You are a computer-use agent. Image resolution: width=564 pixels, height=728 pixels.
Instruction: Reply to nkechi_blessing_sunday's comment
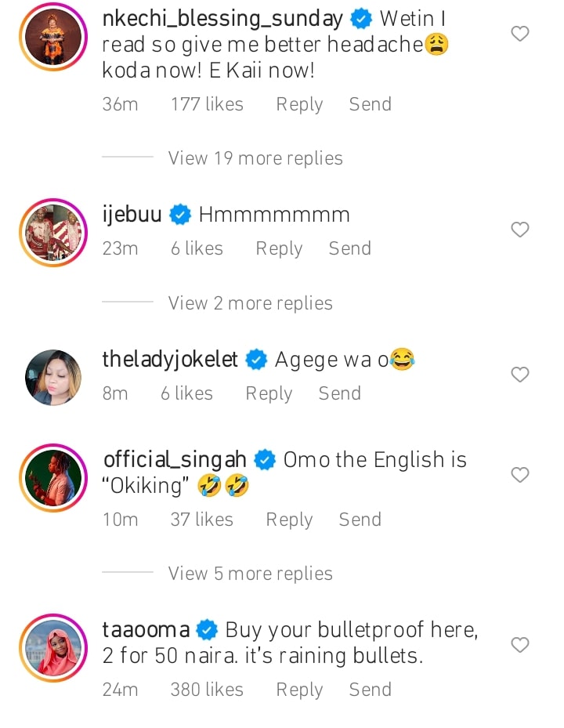[299, 105]
